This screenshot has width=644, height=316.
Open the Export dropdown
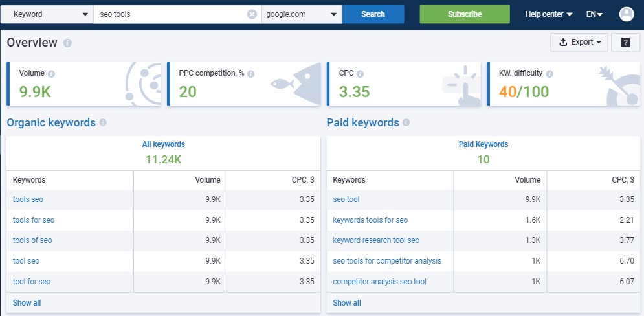click(x=579, y=42)
